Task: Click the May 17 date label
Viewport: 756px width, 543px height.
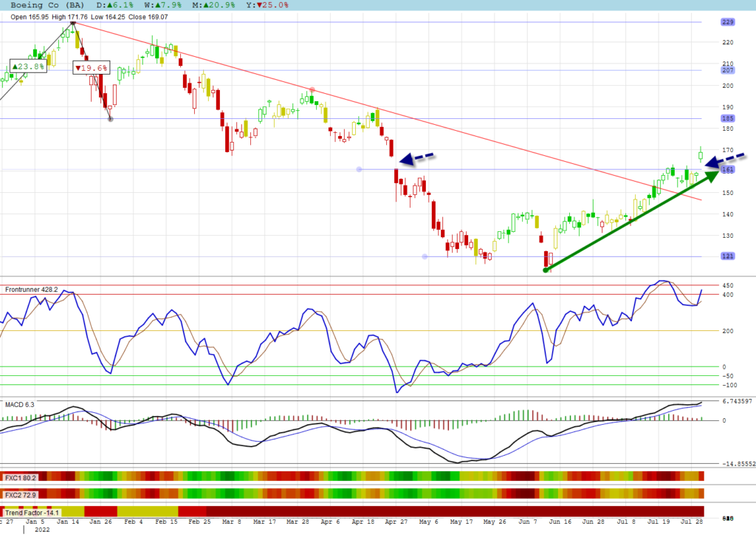Action: pyautogui.click(x=461, y=522)
